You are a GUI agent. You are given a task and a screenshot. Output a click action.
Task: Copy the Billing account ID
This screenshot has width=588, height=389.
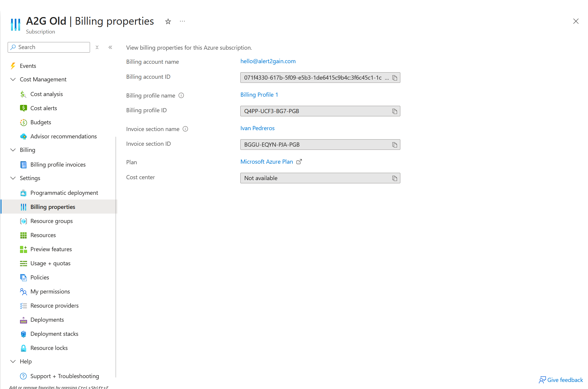[395, 78]
